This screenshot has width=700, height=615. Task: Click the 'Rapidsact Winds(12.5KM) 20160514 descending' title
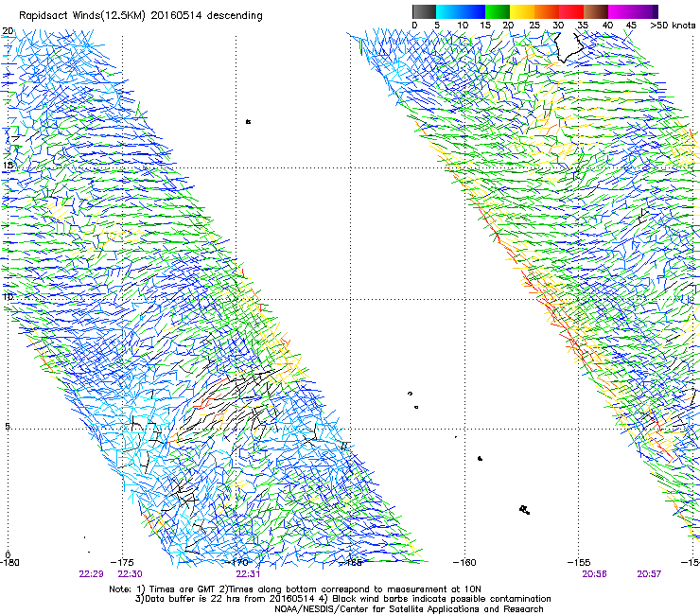coord(141,16)
